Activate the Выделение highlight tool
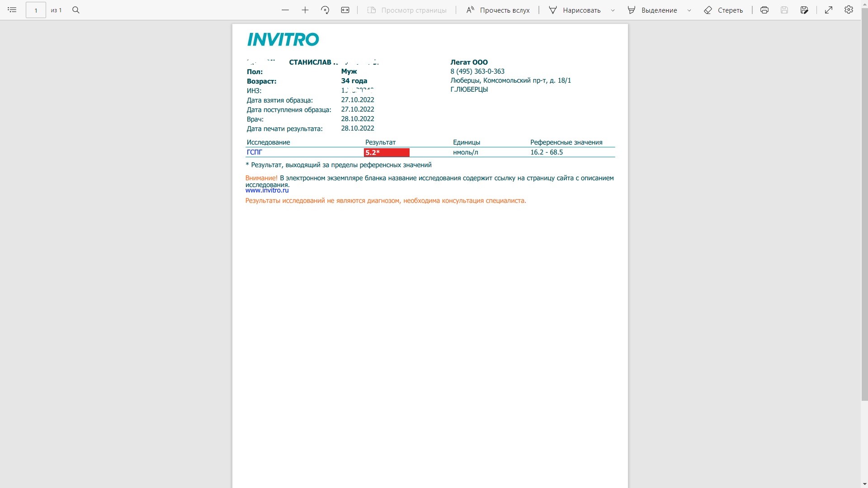Image resolution: width=868 pixels, height=488 pixels. coord(652,10)
